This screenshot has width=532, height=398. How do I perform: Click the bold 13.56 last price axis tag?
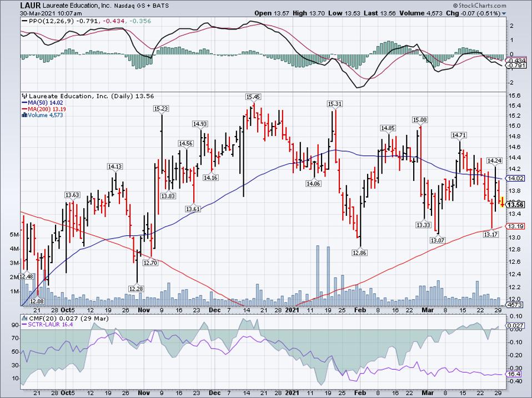515,205
